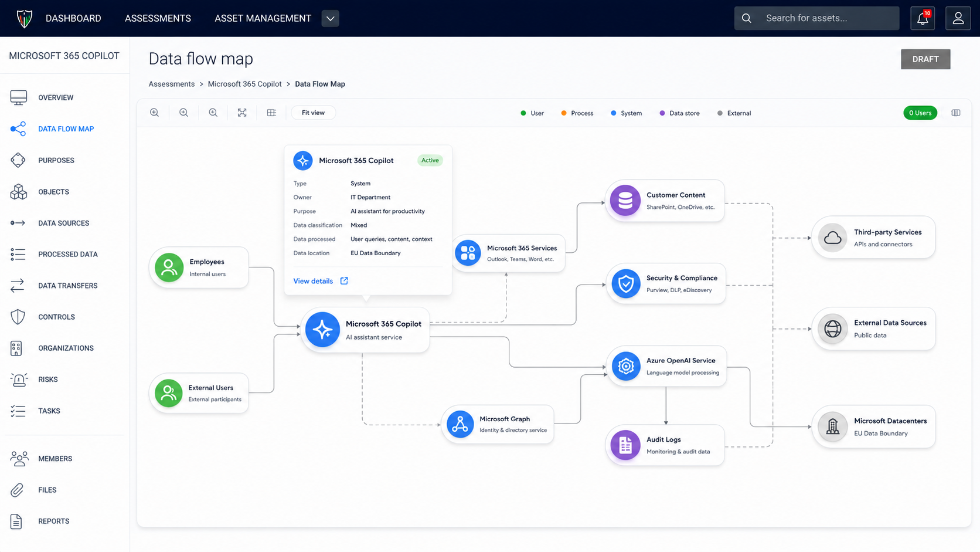Image resolution: width=980 pixels, height=552 pixels.
Task: Select the Microsoft 365 Copilot node icon
Action: pos(322,330)
